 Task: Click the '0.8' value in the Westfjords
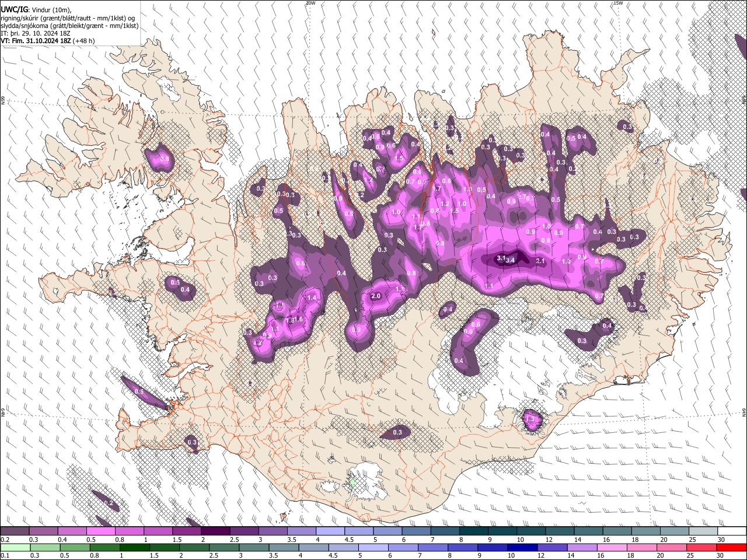pos(164,159)
